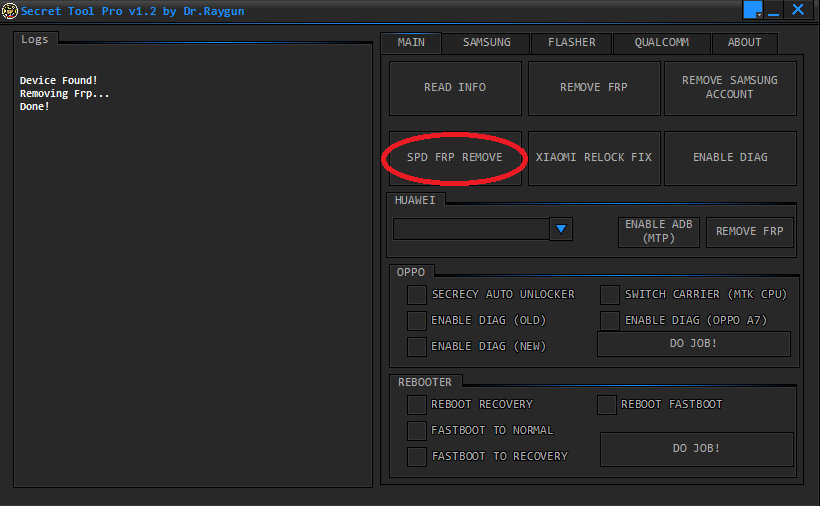Open the FLASHER tab
The width and height of the screenshot is (820, 506).
pyautogui.click(x=572, y=43)
